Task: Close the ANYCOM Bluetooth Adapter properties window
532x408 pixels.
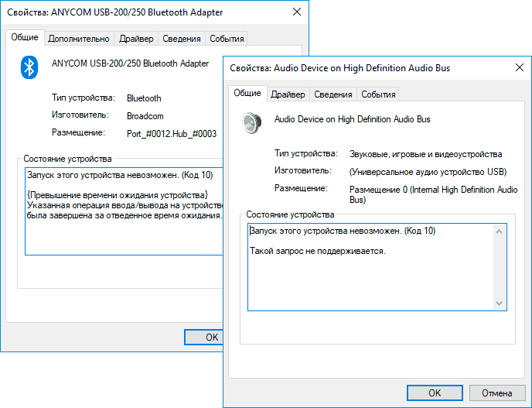Action: click(297, 12)
